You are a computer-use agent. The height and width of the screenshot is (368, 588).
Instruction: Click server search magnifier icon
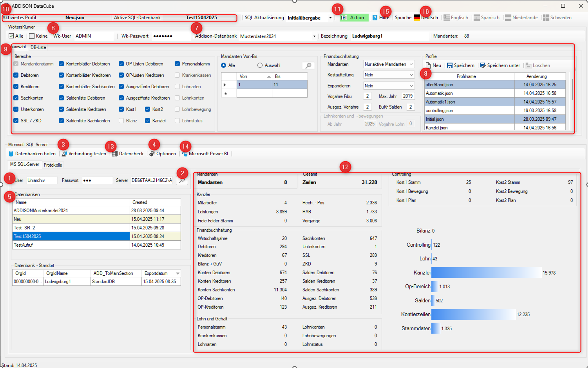pyautogui.click(x=181, y=180)
